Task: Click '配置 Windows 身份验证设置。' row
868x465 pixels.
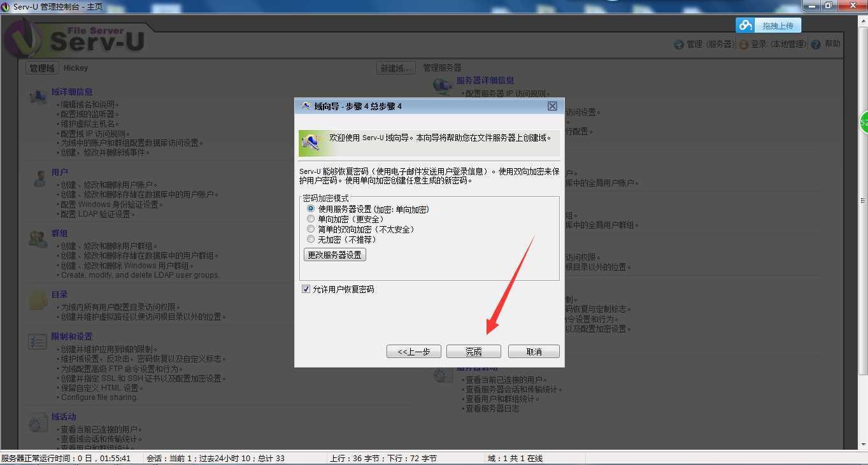Action: coord(110,204)
